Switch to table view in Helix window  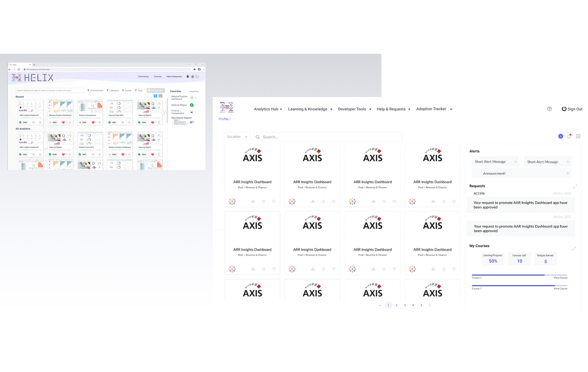[160, 96]
